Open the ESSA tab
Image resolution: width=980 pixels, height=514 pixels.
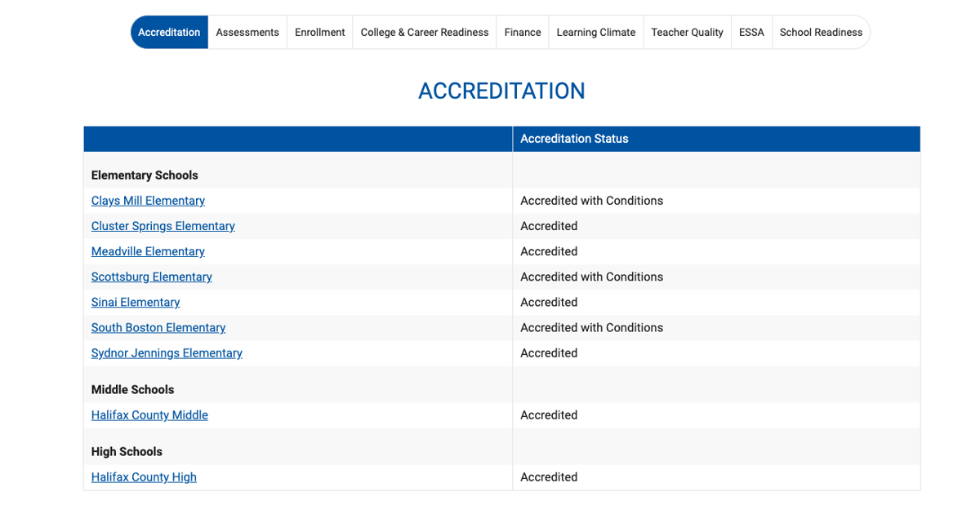751,33
